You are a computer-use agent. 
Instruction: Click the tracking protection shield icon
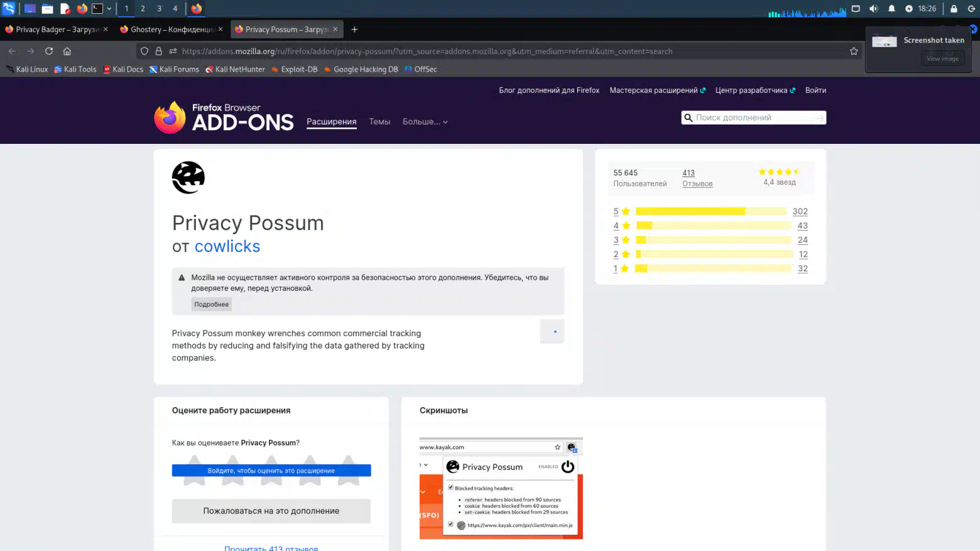144,52
